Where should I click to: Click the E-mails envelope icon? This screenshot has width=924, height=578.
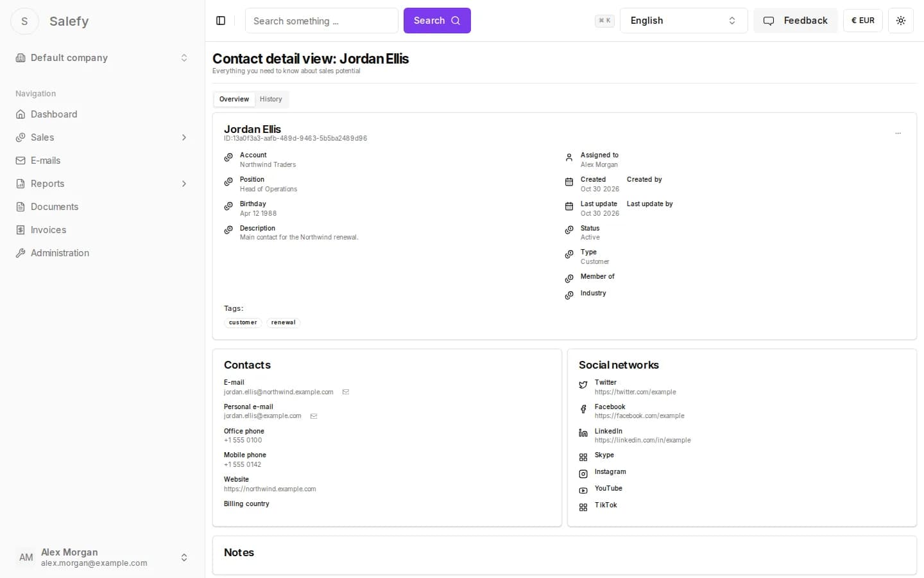(21, 161)
